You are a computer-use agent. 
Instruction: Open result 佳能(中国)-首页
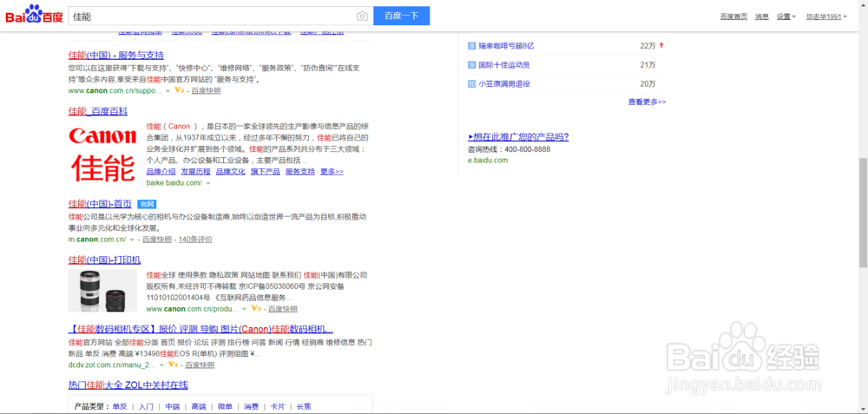tap(100, 204)
